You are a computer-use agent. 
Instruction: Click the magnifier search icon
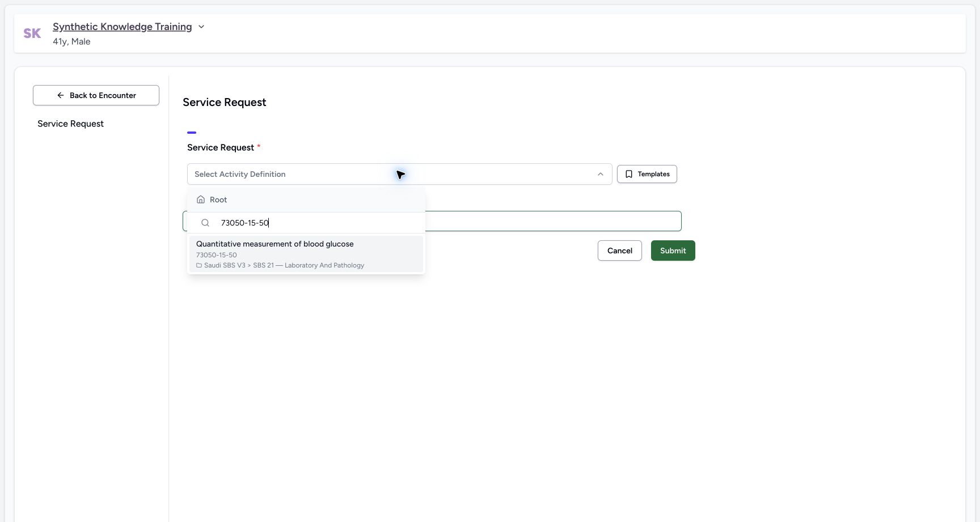click(205, 223)
